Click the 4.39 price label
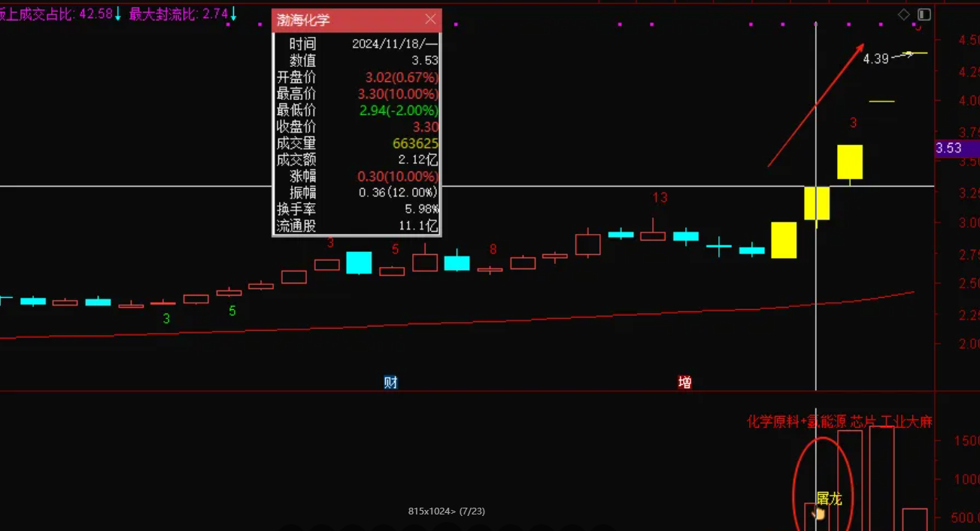The image size is (980, 531). coord(876,59)
